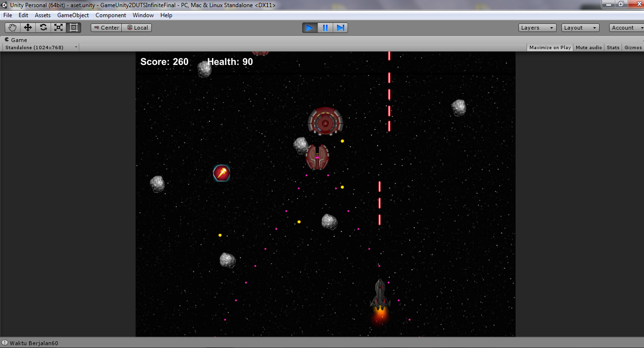Select the Rotate tool
The height and width of the screenshot is (348, 644).
42,27
